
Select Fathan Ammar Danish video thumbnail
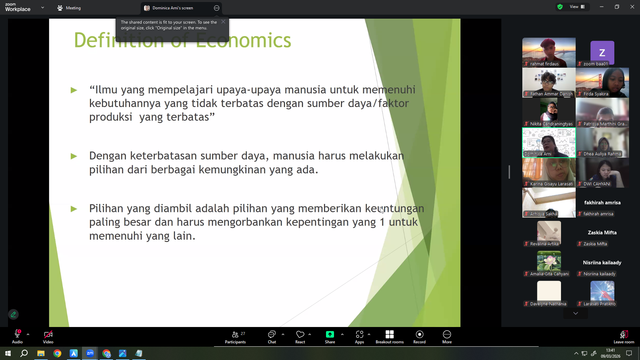pyautogui.click(x=549, y=82)
